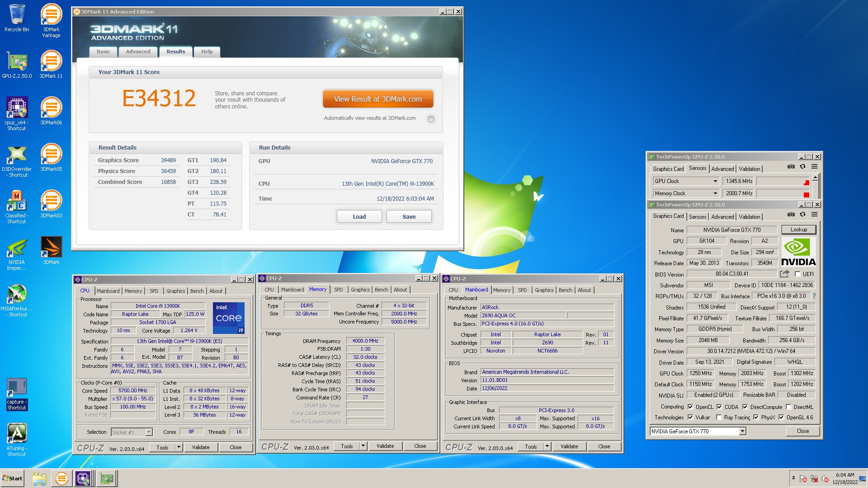
Task: Click the Windows Explorer taskbar icon
Action: [x=39, y=479]
